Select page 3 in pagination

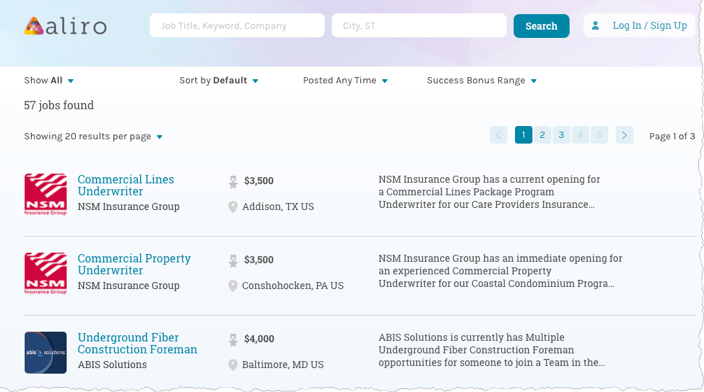click(x=561, y=135)
